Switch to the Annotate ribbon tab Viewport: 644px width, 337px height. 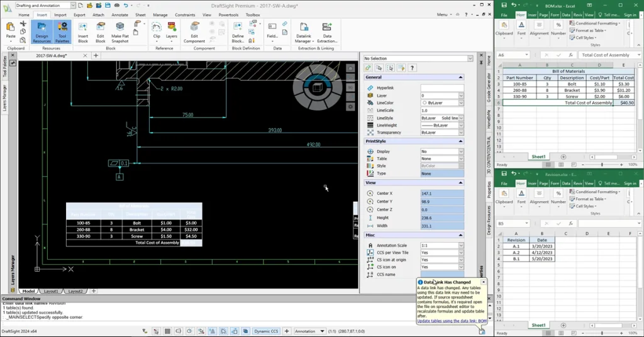pyautogui.click(x=119, y=14)
